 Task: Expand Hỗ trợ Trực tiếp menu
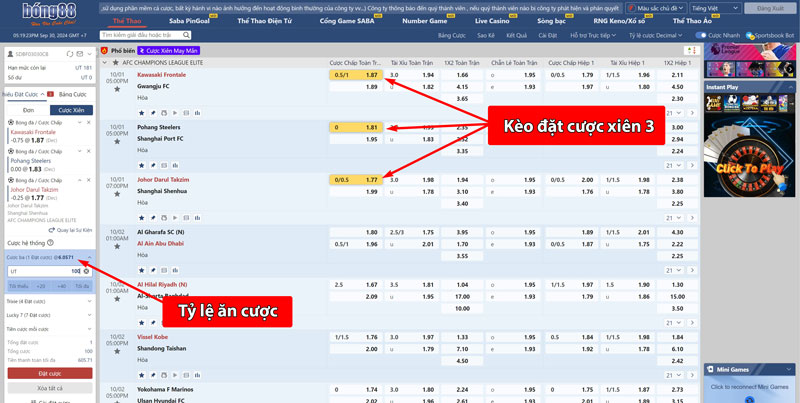[x=593, y=35]
